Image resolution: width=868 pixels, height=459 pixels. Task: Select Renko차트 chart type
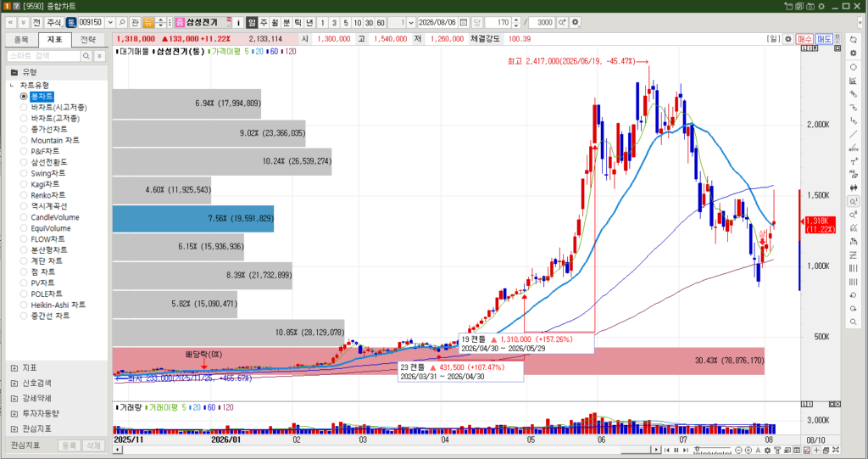click(24, 195)
